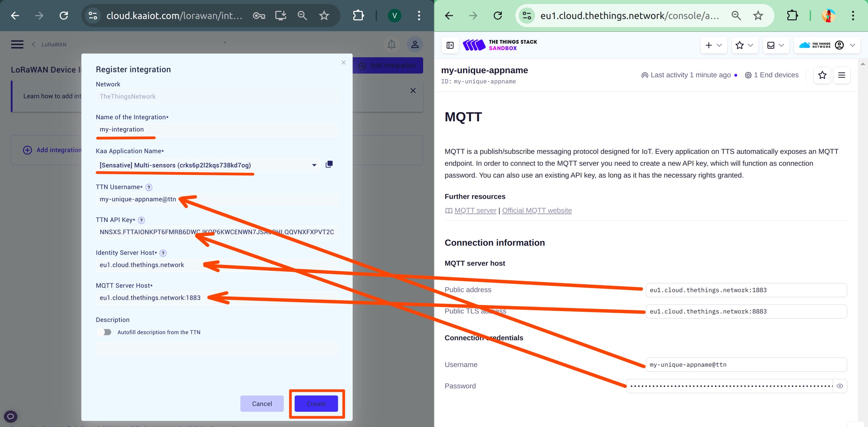The width and height of the screenshot is (868, 427).
Task: Click the disabled Network field TheThingsNetwork
Action: pyautogui.click(x=217, y=97)
